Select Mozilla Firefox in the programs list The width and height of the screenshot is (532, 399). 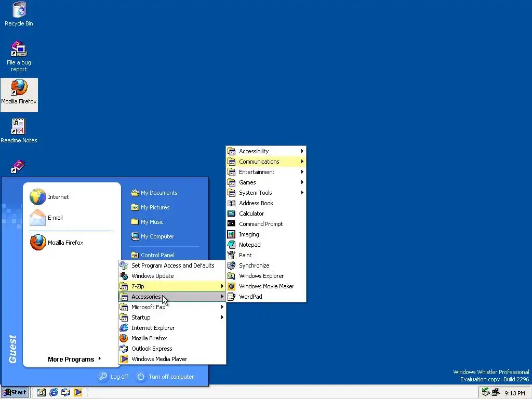pyautogui.click(x=172, y=338)
